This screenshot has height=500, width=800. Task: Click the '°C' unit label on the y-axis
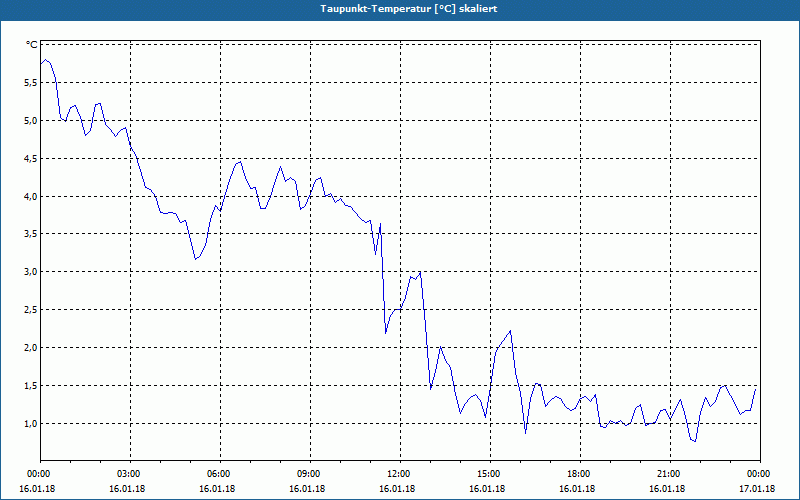[x=32, y=45]
